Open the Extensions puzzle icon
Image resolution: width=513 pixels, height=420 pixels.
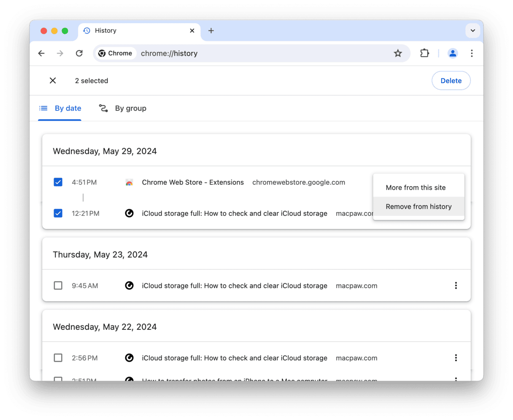point(424,53)
